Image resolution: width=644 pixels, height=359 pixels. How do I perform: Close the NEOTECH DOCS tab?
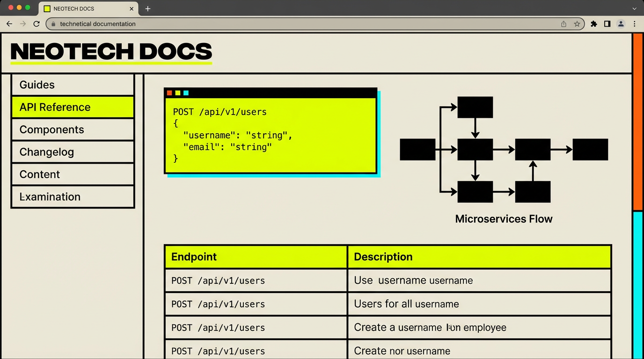click(132, 8)
